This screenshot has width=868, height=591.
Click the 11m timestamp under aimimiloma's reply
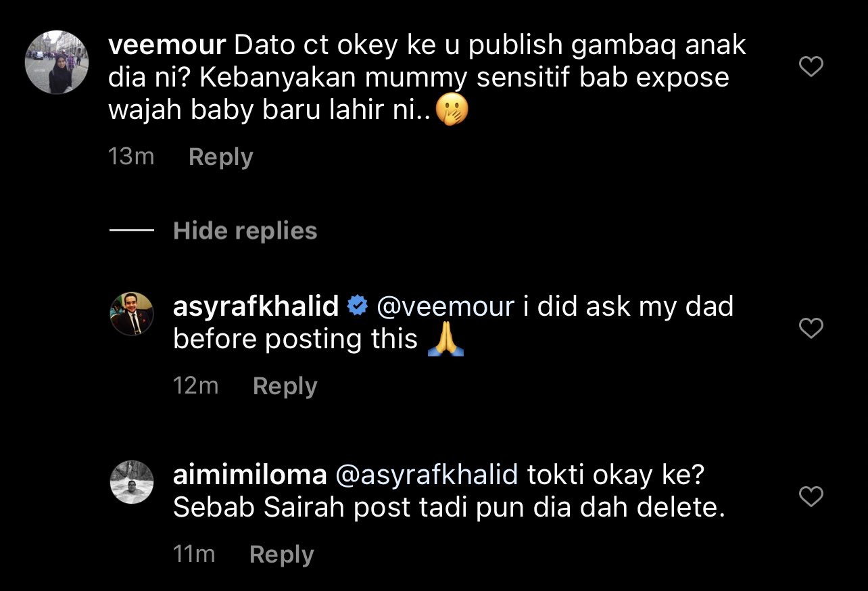pos(194,554)
